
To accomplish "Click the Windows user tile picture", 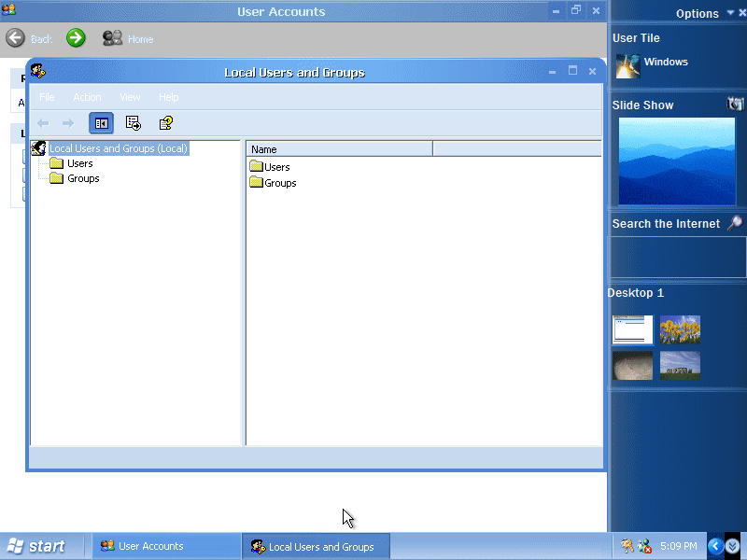I will pyautogui.click(x=627, y=65).
